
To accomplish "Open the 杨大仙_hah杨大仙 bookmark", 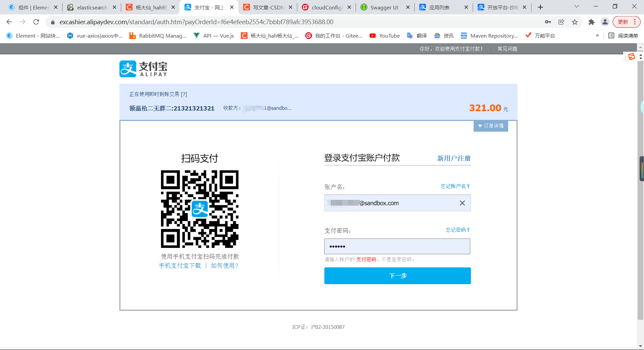I will tap(270, 36).
